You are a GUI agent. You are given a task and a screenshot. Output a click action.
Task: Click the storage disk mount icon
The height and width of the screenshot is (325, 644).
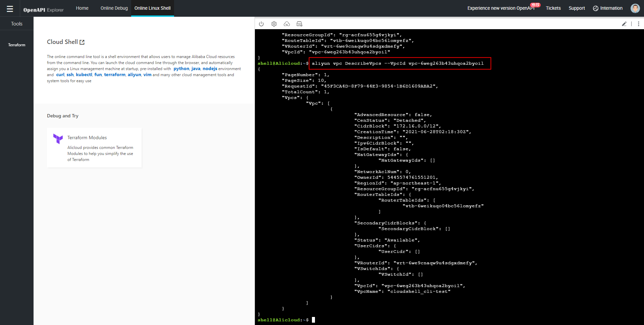(300, 24)
